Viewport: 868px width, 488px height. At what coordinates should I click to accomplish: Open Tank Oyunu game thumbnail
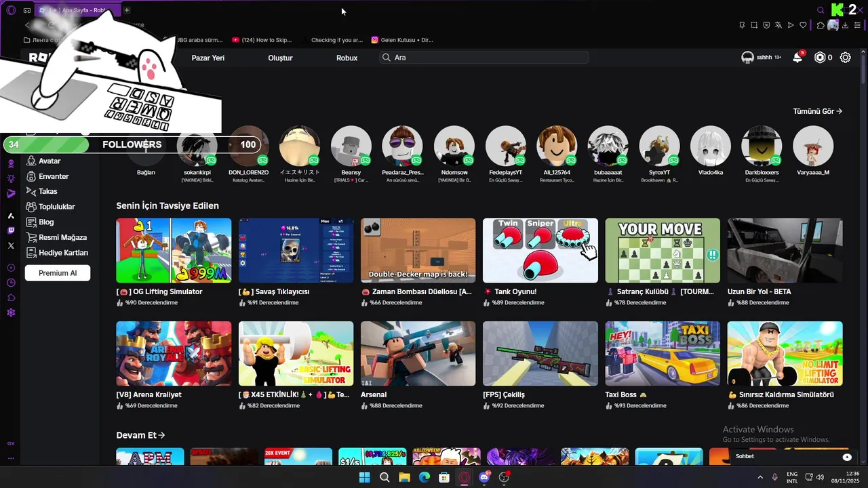tap(540, 250)
